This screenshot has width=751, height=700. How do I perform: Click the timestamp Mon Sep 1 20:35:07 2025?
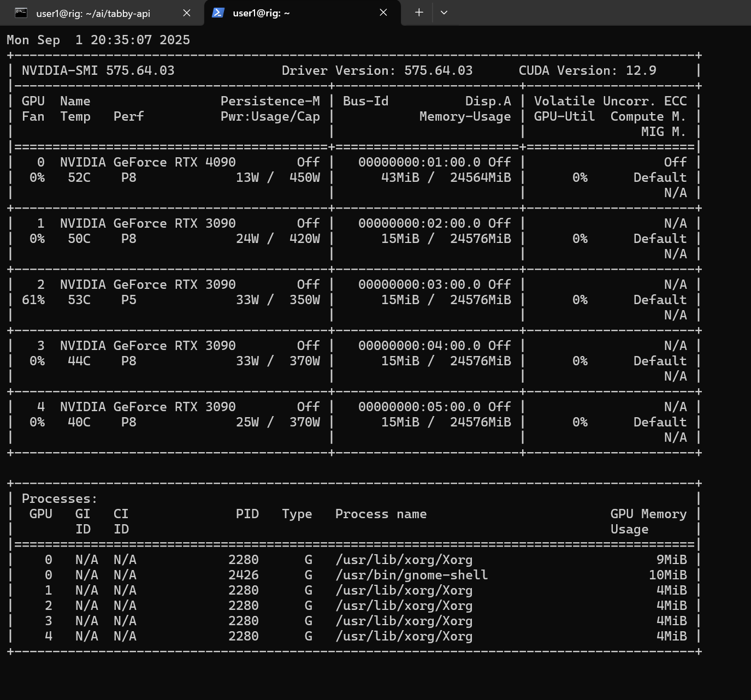98,40
